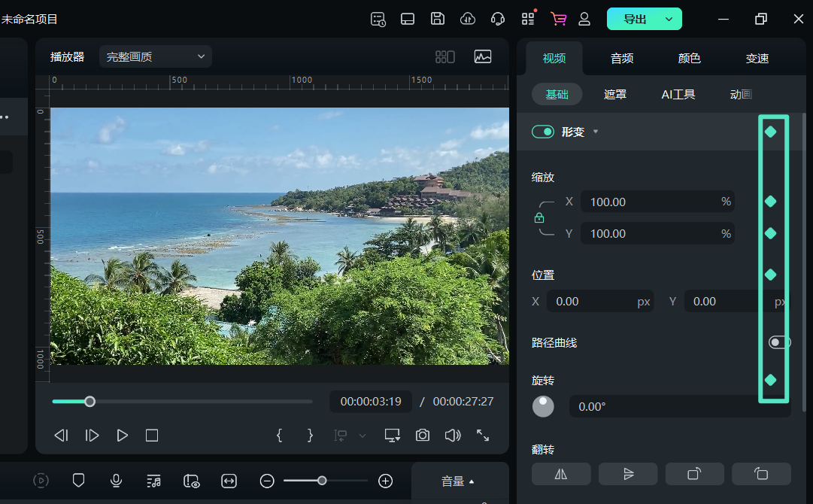Open the shopping cart icon
The image size is (813, 504).
[558, 19]
